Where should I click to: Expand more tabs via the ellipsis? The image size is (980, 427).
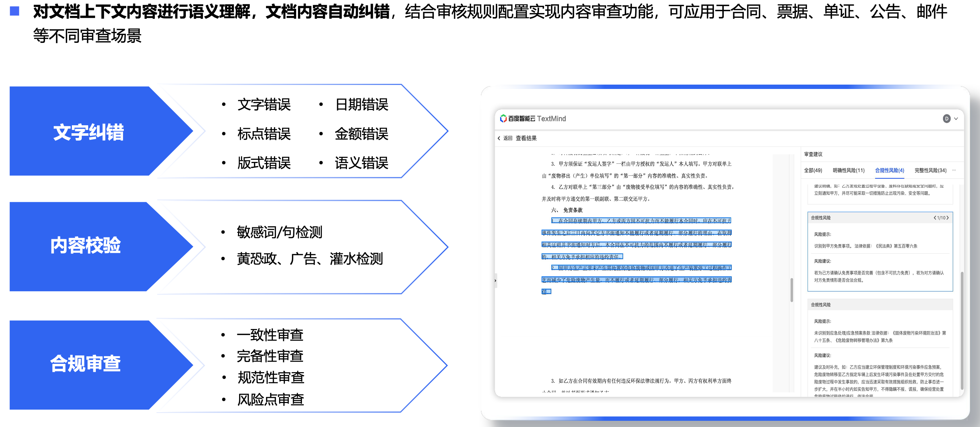coord(954,170)
